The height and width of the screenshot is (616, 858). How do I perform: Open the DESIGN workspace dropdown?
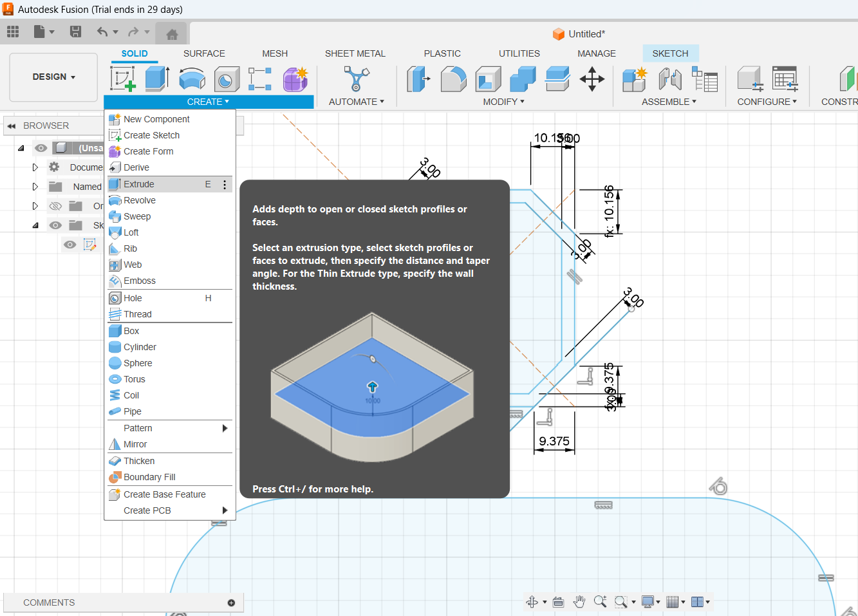(53, 77)
